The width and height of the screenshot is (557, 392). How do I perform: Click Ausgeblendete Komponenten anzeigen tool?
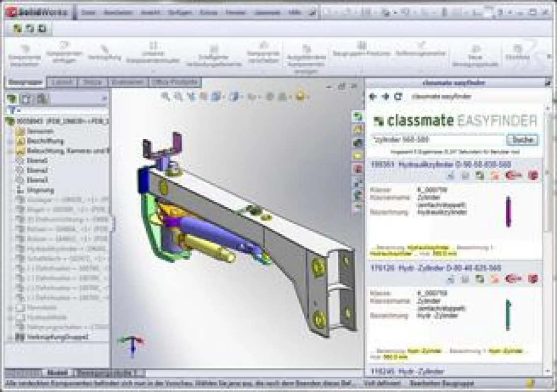pos(306,59)
